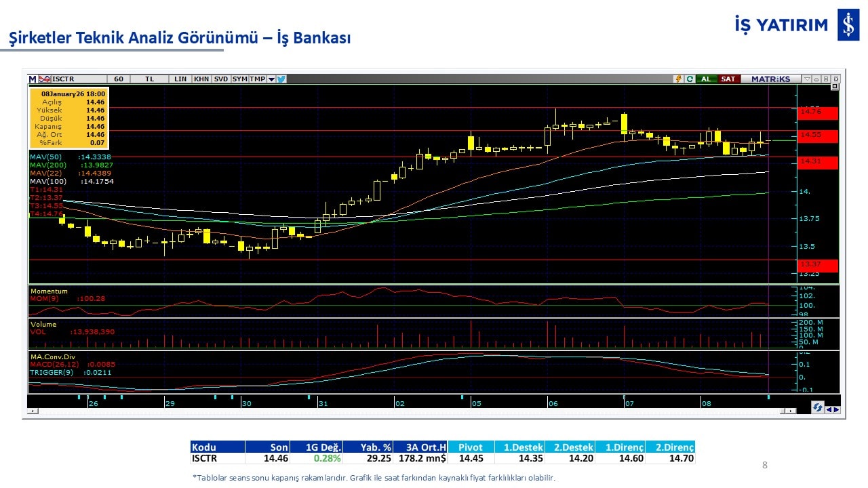Toggle LIN linear scale mode

(180, 79)
